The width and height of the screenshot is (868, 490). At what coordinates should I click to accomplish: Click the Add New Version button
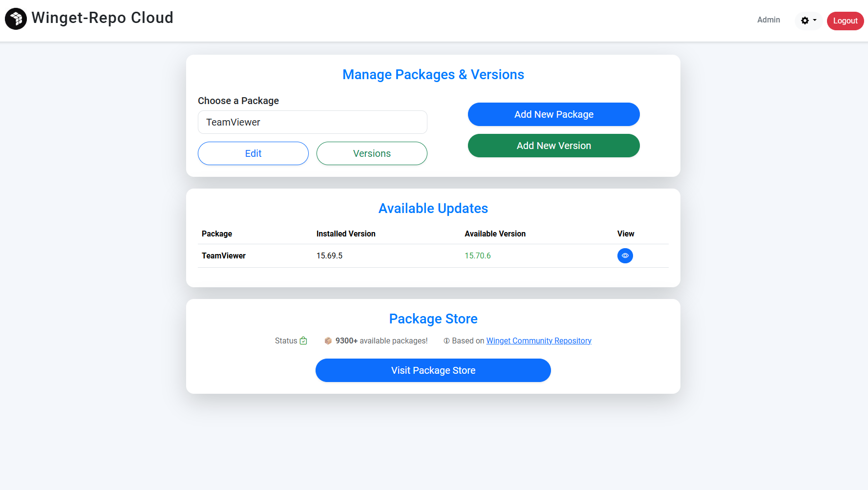pos(553,146)
